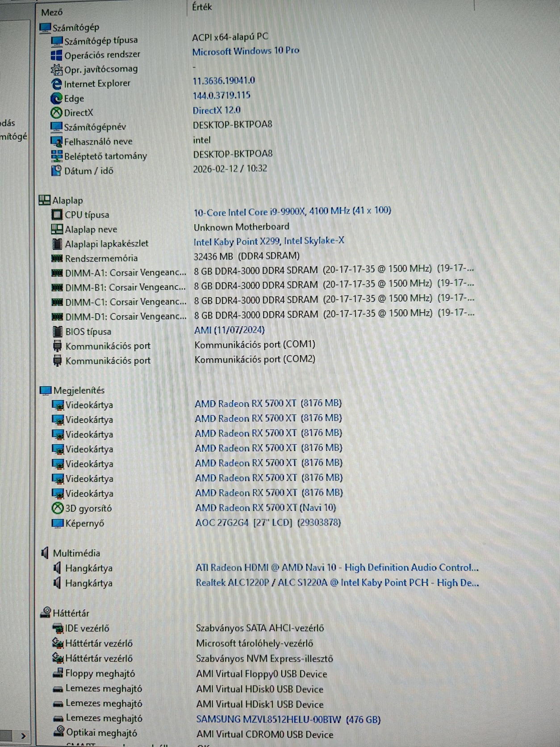Viewport: 560px width, 747px height.
Task: Click the Felhasználó neve user icon
Action: point(57,142)
